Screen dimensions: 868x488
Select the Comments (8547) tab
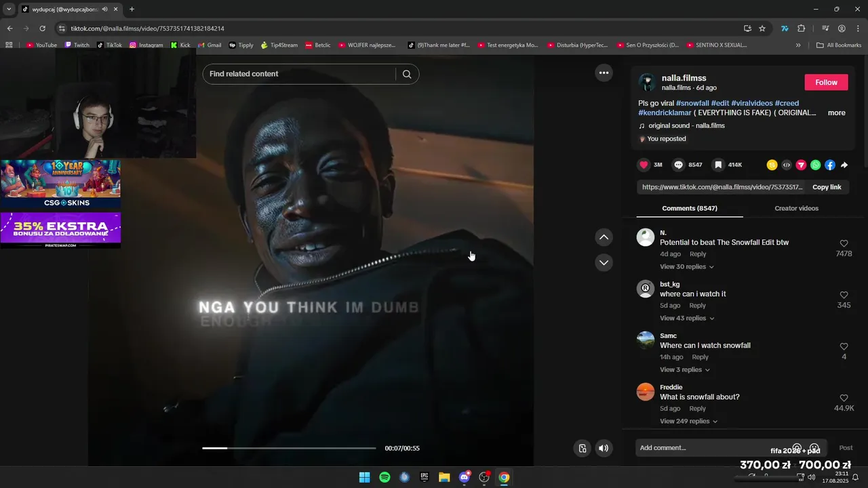pos(690,208)
